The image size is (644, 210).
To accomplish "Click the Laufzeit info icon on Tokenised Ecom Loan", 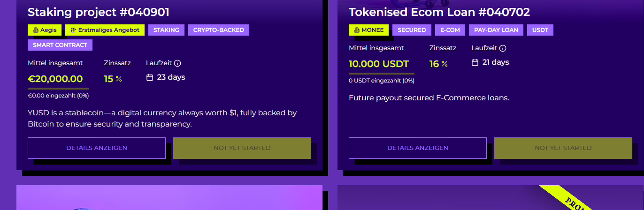I will [503, 48].
